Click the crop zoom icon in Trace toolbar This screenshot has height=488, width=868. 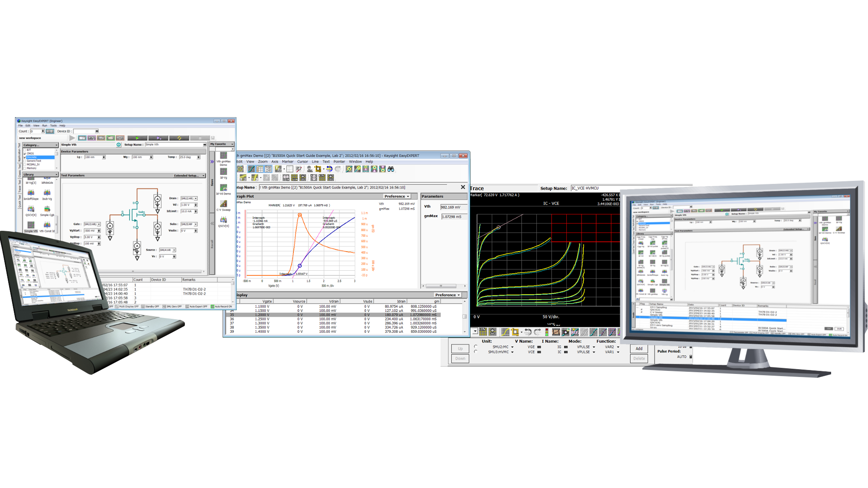pyautogui.click(x=515, y=332)
